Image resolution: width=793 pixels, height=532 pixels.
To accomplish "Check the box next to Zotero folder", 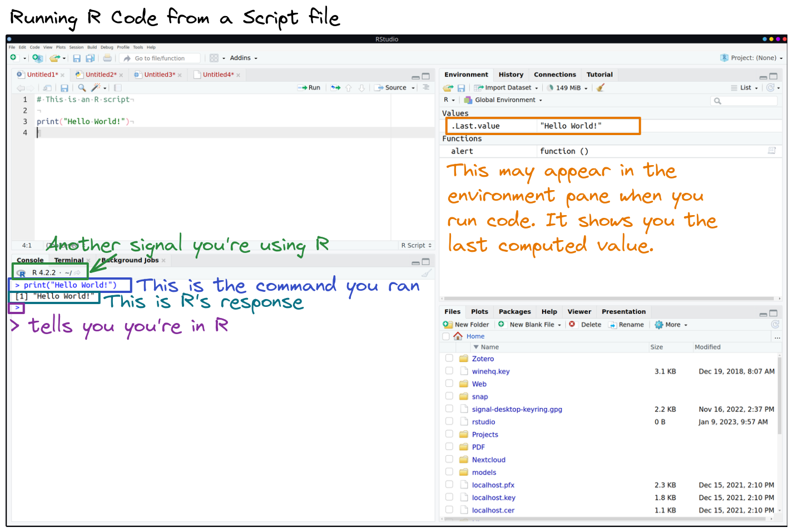I will pos(449,359).
